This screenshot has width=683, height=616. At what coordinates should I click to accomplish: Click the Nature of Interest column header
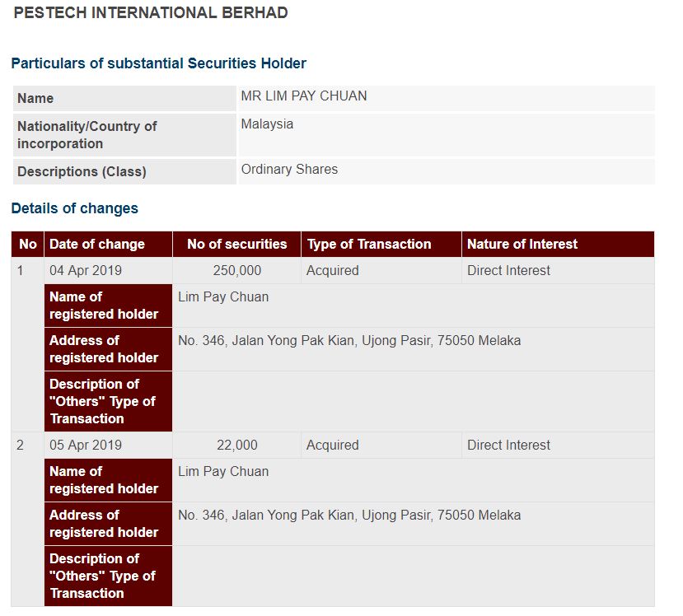point(558,245)
